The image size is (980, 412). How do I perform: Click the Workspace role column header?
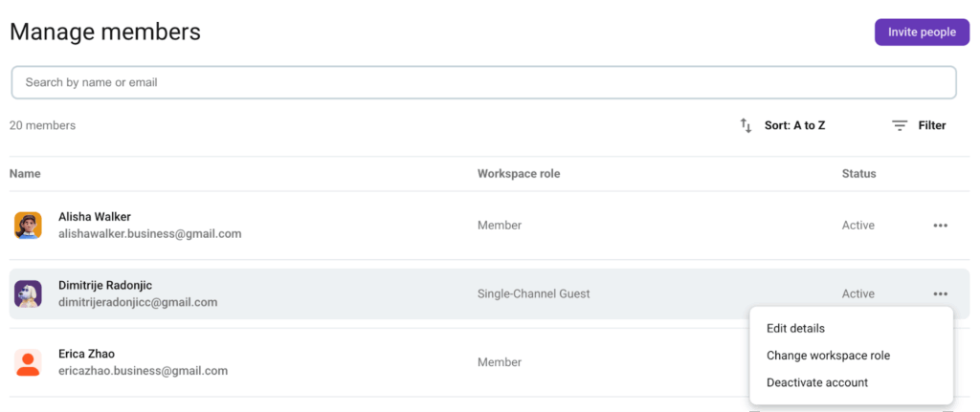click(519, 174)
